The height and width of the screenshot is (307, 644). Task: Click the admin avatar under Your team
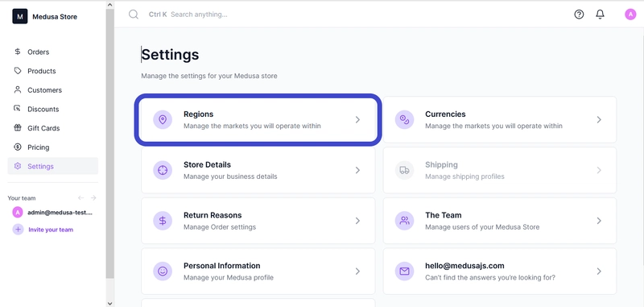pyautogui.click(x=18, y=213)
